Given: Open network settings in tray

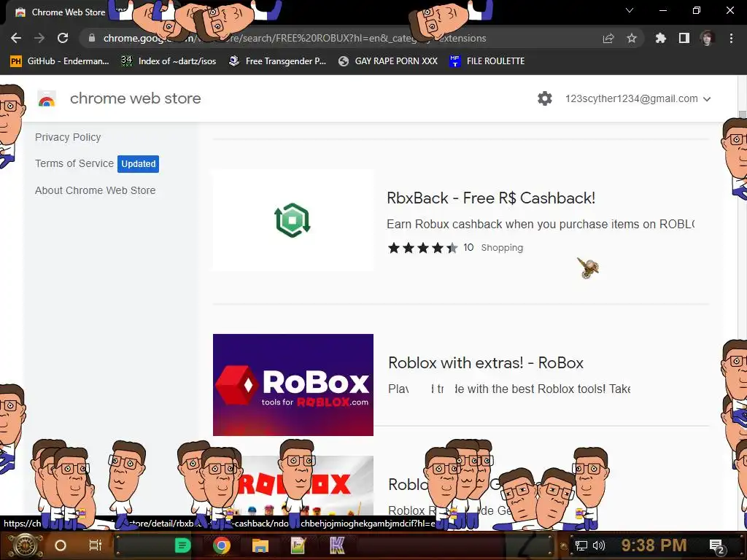Looking at the screenshot, I should pos(581,545).
